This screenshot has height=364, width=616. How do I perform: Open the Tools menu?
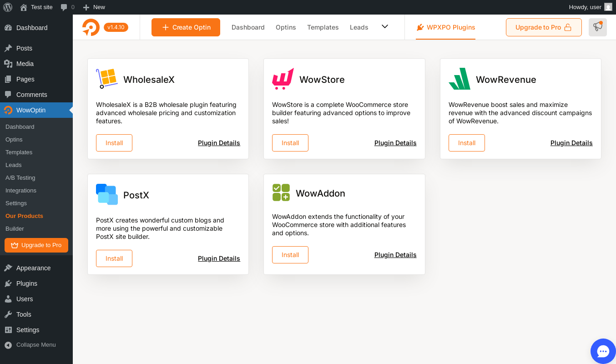pyautogui.click(x=36, y=314)
